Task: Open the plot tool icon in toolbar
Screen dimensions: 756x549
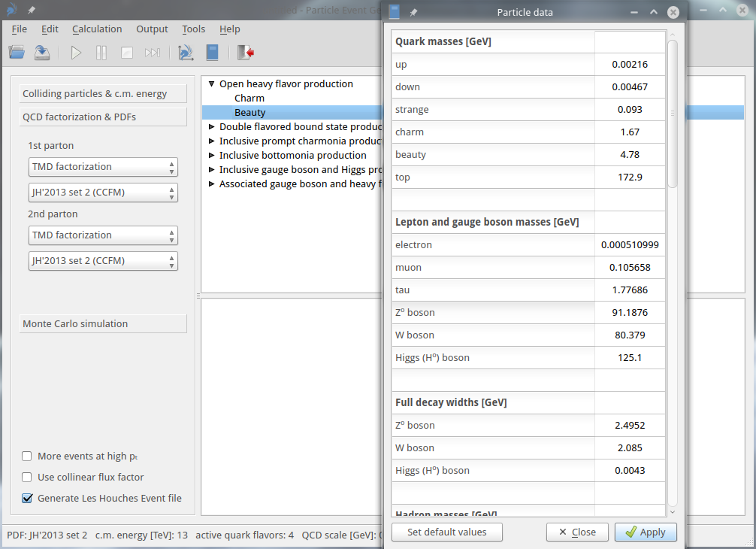Action: coord(186,53)
